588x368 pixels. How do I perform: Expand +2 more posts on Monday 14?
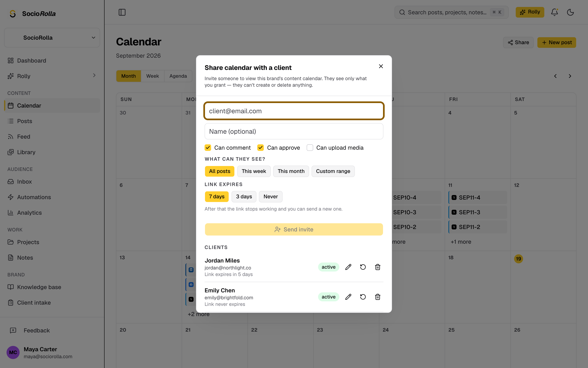point(198,314)
